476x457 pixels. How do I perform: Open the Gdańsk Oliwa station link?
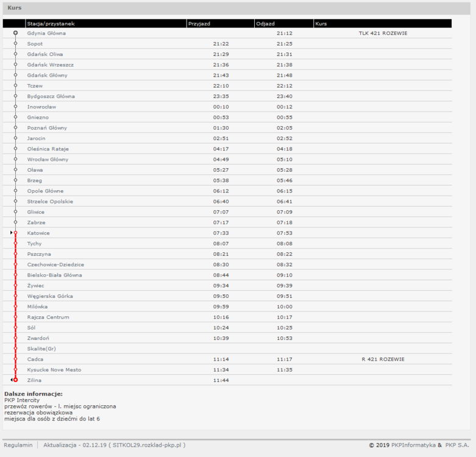tap(45, 54)
